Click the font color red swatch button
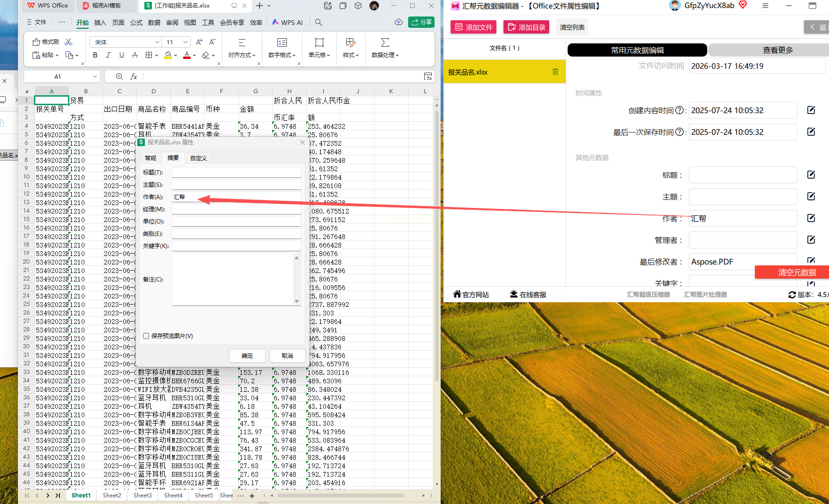Screen dimensions: 829x504 (x=187, y=55)
